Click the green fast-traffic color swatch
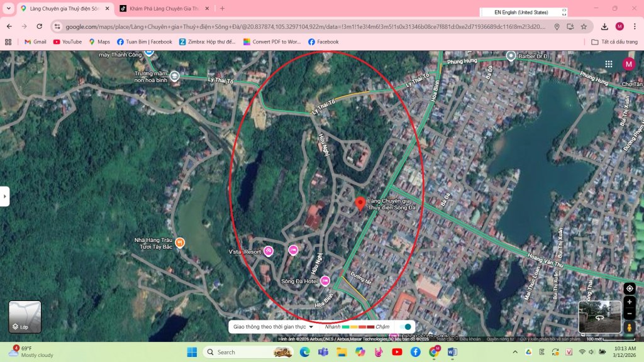644x362 pixels. coord(345,327)
